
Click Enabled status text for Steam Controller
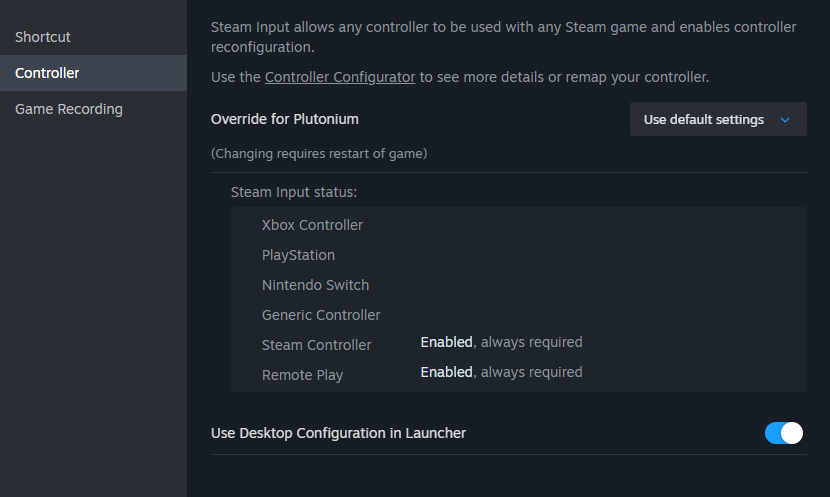click(446, 342)
